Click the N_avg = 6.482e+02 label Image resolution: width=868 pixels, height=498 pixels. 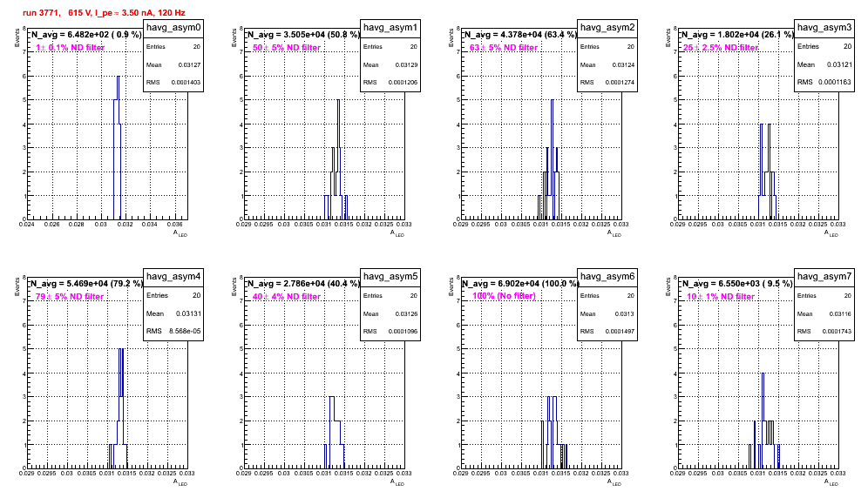coord(85,34)
